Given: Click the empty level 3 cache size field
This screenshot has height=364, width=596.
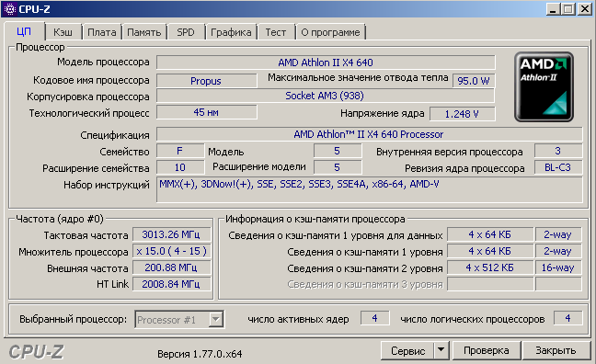Looking at the screenshot, I should [490, 284].
